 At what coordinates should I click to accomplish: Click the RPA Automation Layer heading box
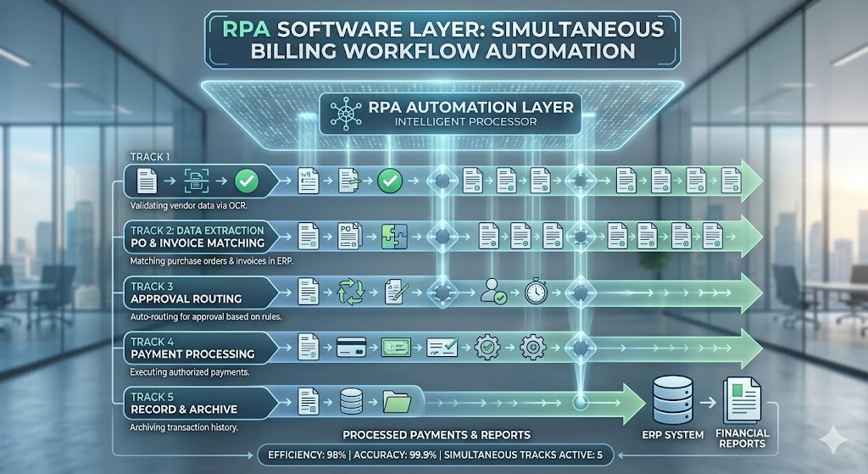click(451, 114)
